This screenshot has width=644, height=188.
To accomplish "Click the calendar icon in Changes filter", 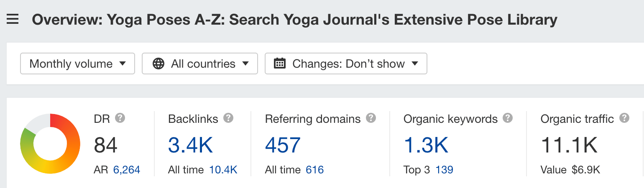I will 279,64.
